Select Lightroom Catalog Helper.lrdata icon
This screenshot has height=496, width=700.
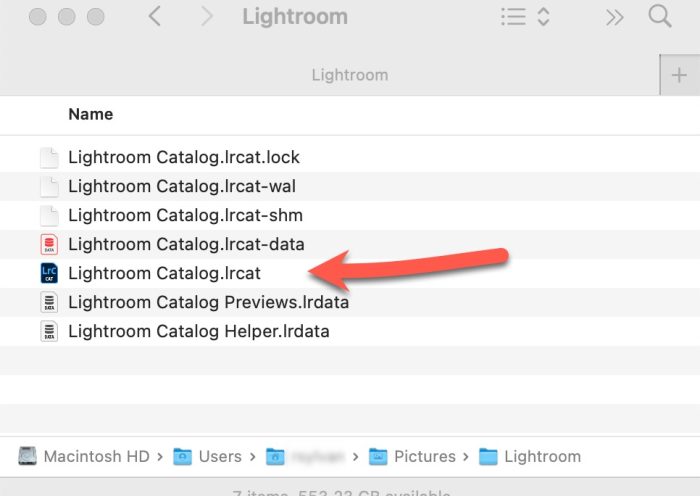pyautogui.click(x=49, y=331)
